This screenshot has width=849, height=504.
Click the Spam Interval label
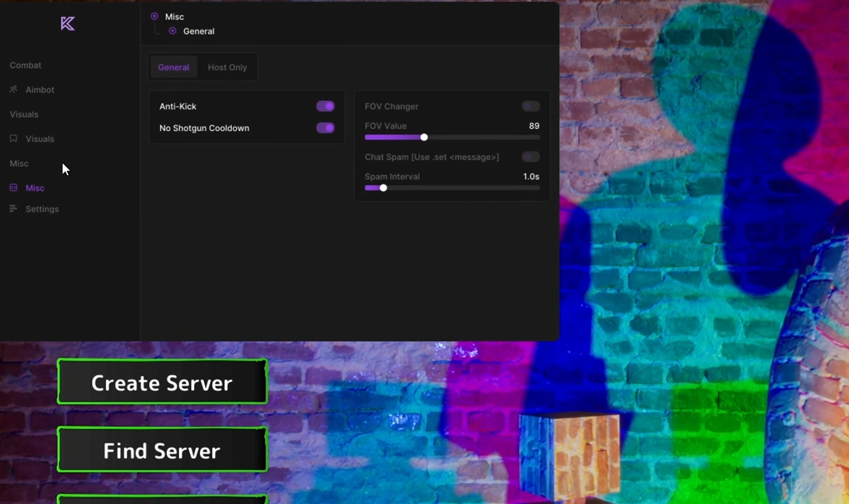[x=392, y=176]
